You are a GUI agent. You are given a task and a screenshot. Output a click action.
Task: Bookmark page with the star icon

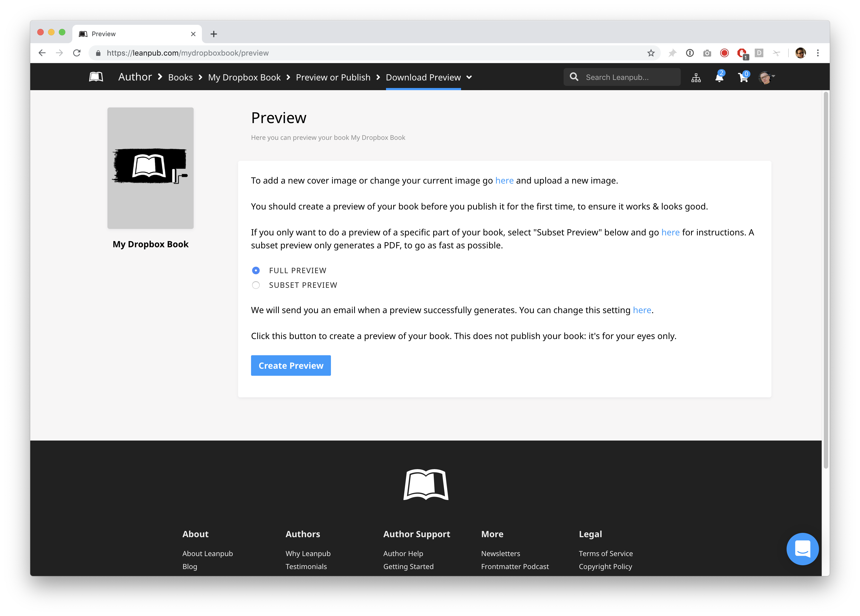click(x=651, y=53)
